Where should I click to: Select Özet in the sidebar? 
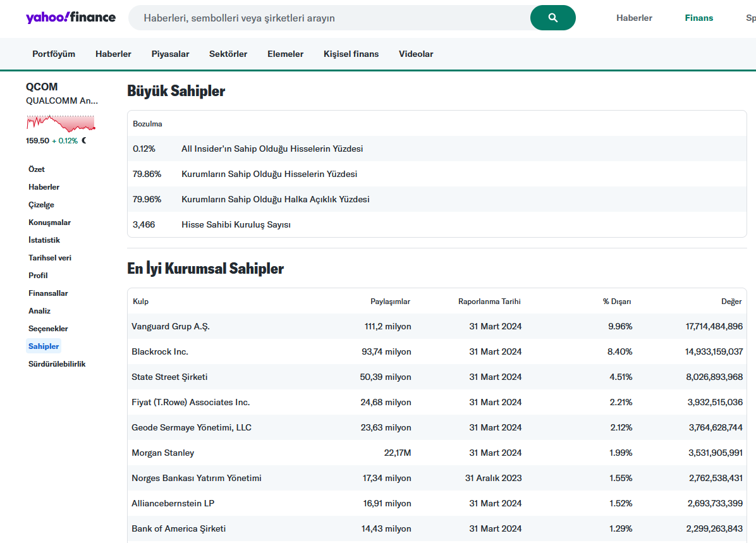(x=37, y=169)
